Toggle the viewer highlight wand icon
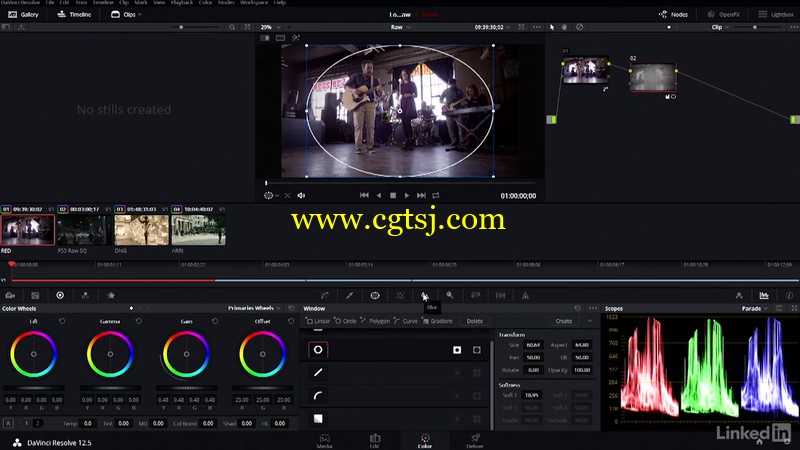 coord(295,38)
